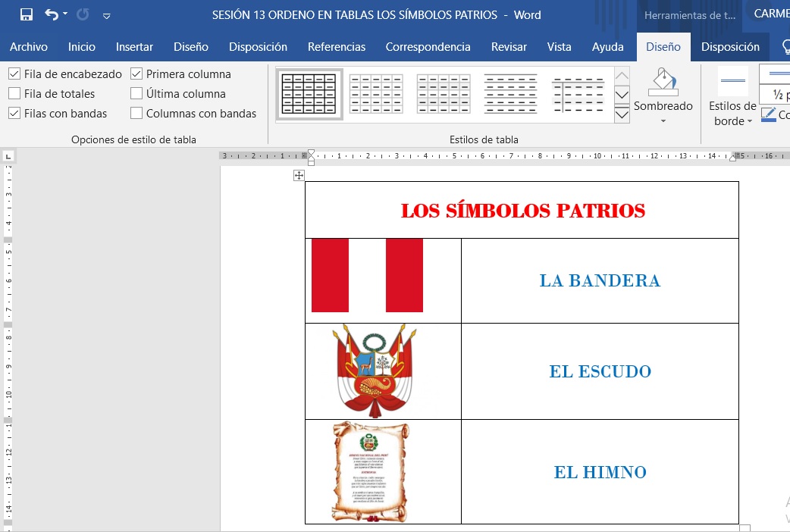Apply the second table style thumbnail
Image resolution: width=790 pixels, height=532 pixels.
pyautogui.click(x=376, y=94)
